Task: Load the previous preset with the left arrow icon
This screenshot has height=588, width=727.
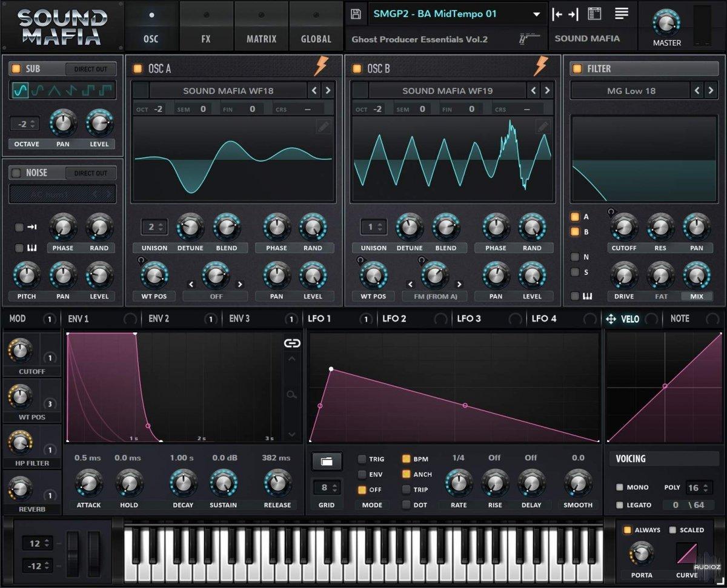Action: [557, 14]
